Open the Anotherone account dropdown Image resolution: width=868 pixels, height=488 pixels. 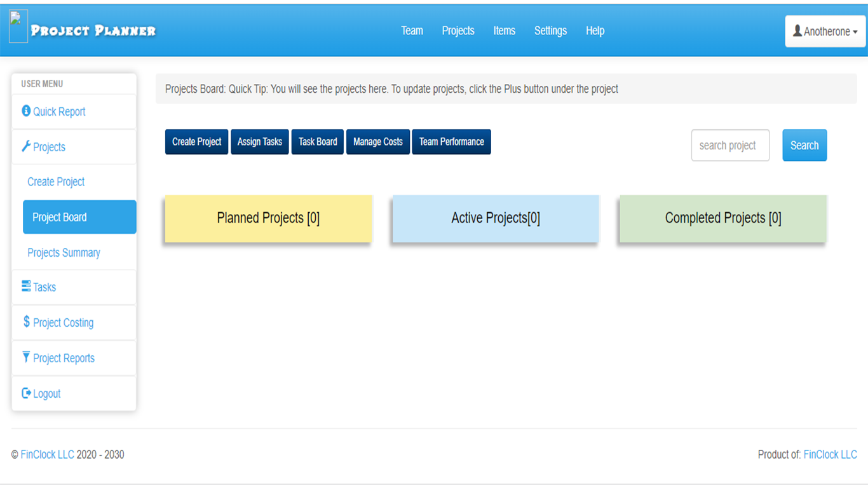click(x=825, y=29)
